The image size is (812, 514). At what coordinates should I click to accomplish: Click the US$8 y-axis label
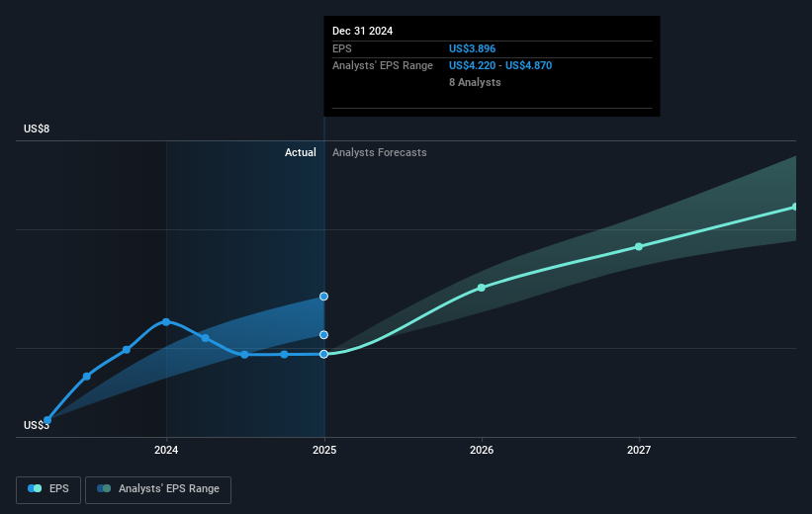[x=37, y=128]
